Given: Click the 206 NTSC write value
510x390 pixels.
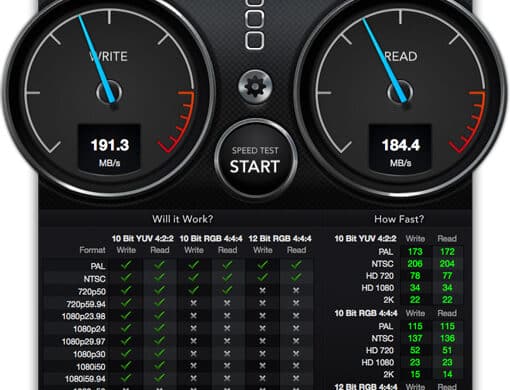Looking at the screenshot, I should (x=415, y=264).
